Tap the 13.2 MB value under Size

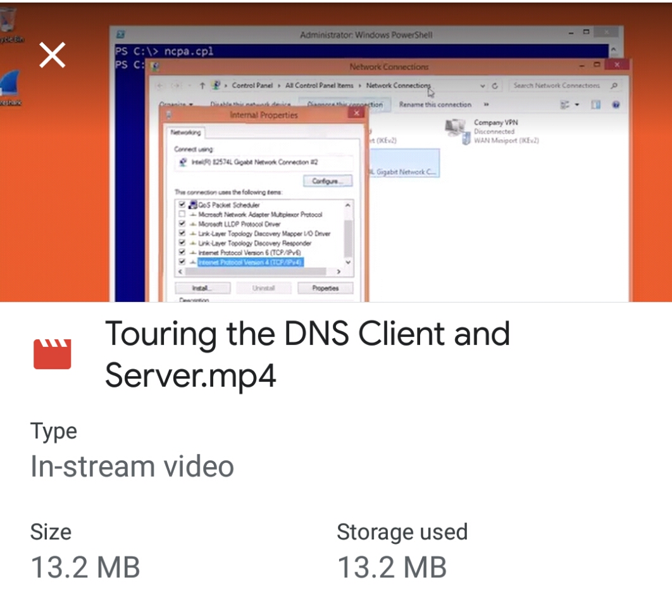[85, 567]
